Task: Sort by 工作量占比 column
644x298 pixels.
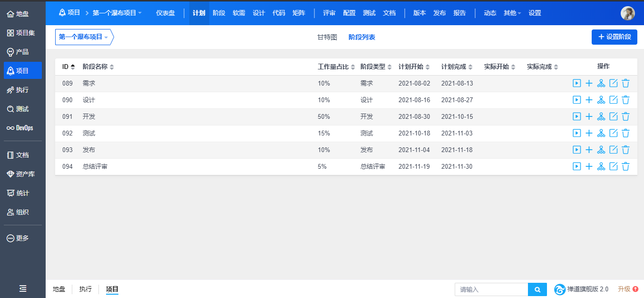Action: (336, 67)
